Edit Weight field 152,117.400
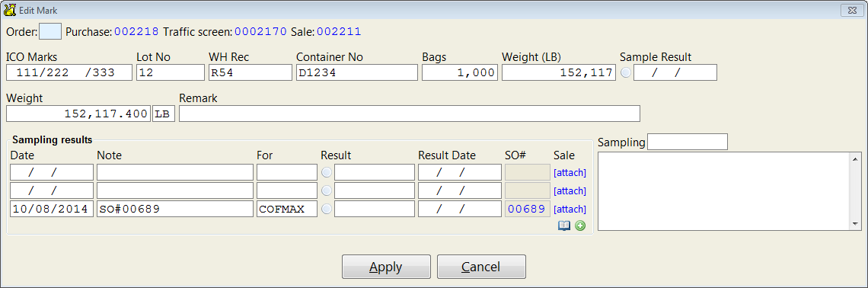This screenshot has height=288, width=868. (78, 114)
